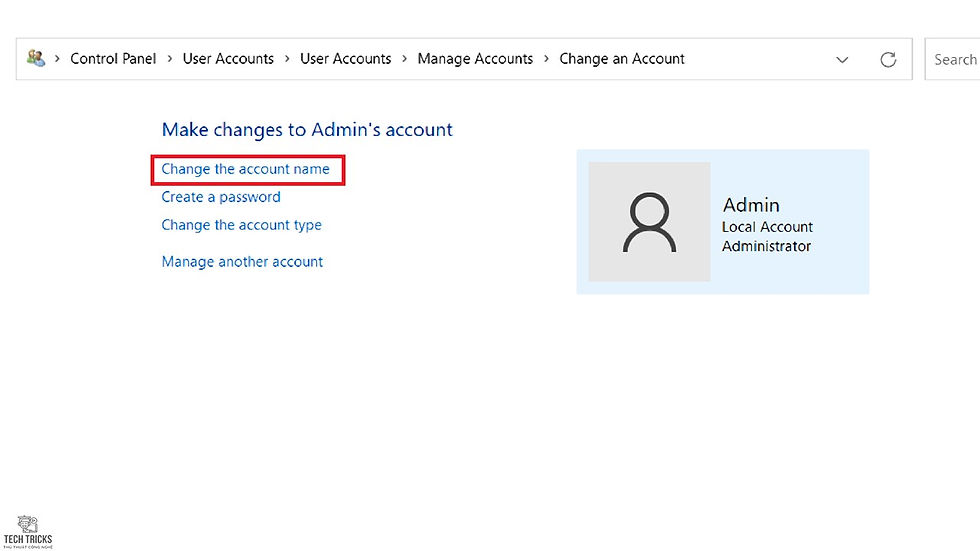Click the Local Account label

tap(768, 227)
